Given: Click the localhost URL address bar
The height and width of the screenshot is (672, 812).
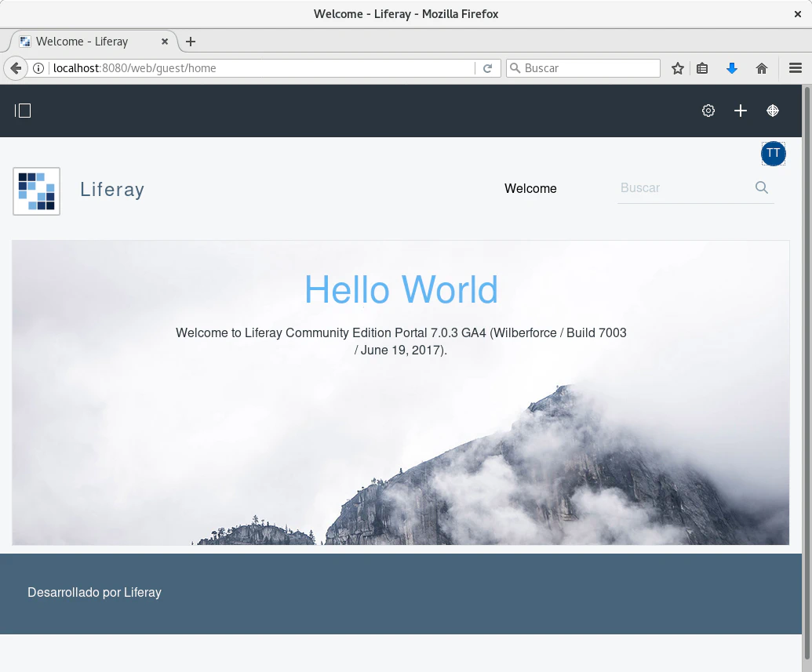Looking at the screenshot, I should tap(259, 68).
